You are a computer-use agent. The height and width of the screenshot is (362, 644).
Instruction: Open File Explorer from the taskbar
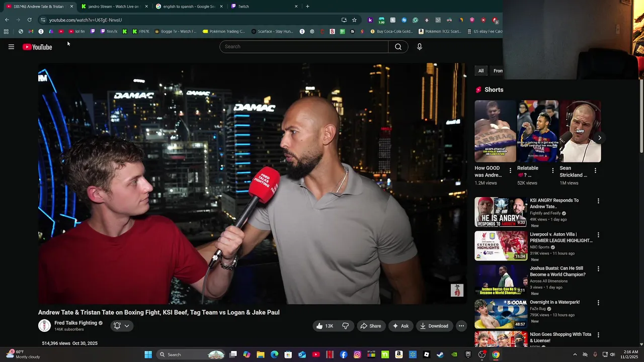(x=261, y=354)
